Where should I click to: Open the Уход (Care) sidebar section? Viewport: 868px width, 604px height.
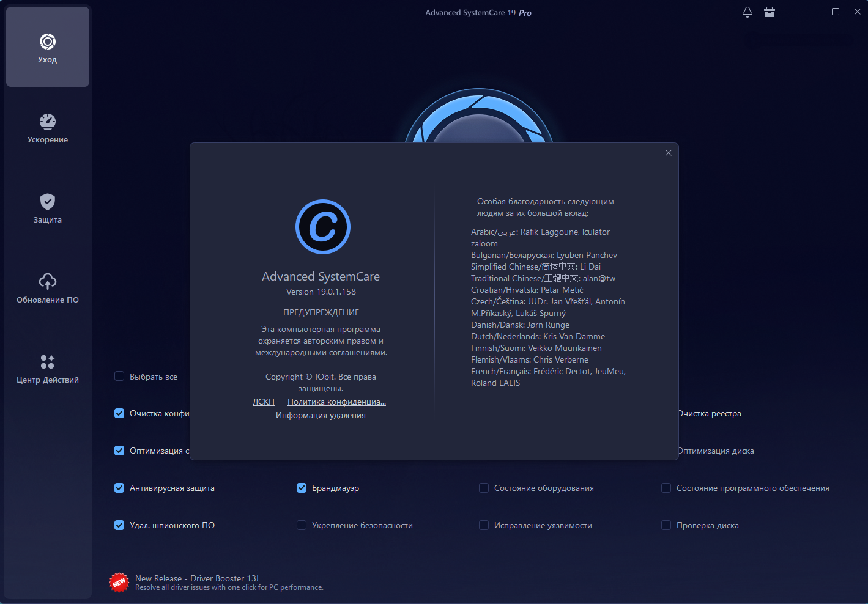tap(48, 47)
